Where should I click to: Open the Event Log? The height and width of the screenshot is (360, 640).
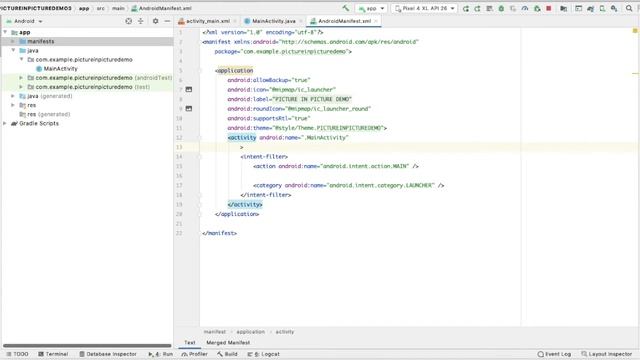[x=554, y=354]
